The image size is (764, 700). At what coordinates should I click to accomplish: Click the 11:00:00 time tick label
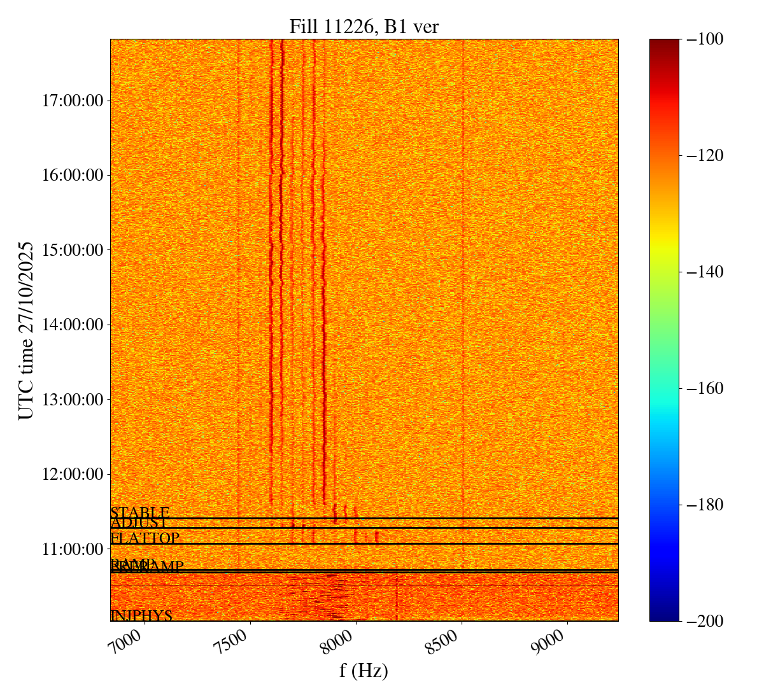73,549
